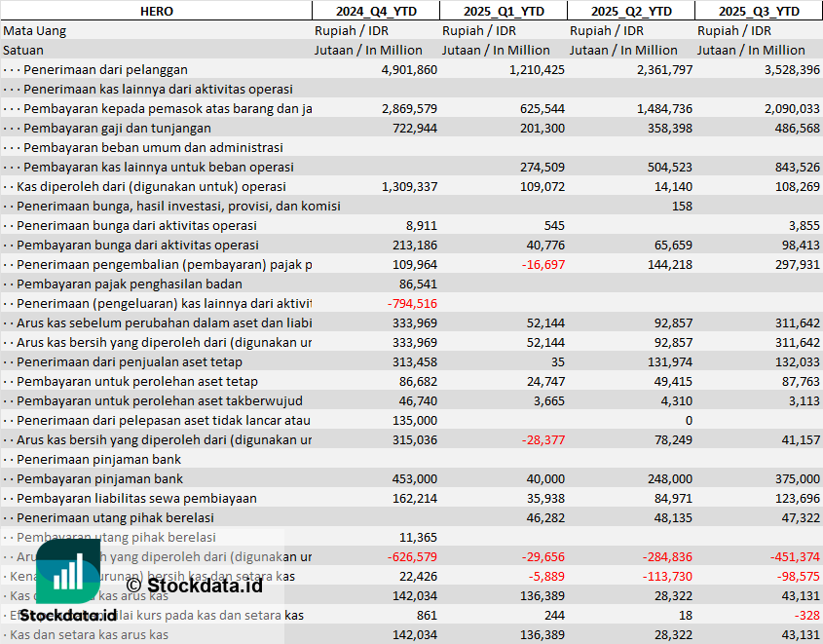Click Penerimaan pinjaman bank label
823x644 pixels.
98,459
